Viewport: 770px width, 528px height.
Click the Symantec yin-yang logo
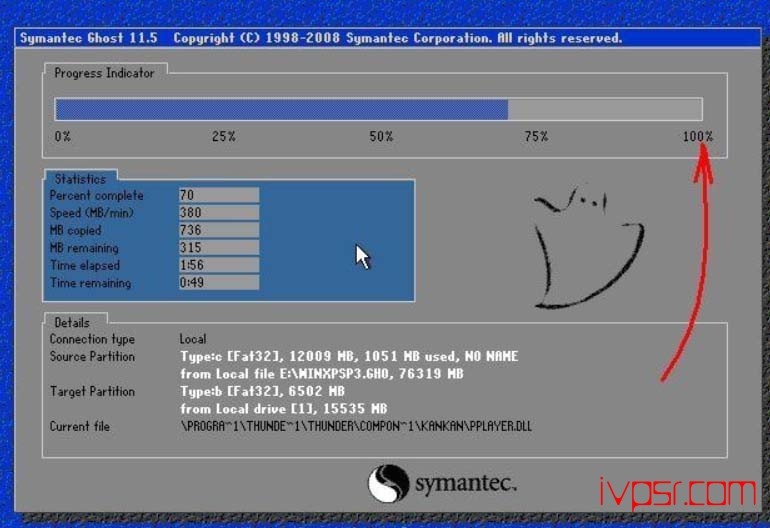[388, 484]
